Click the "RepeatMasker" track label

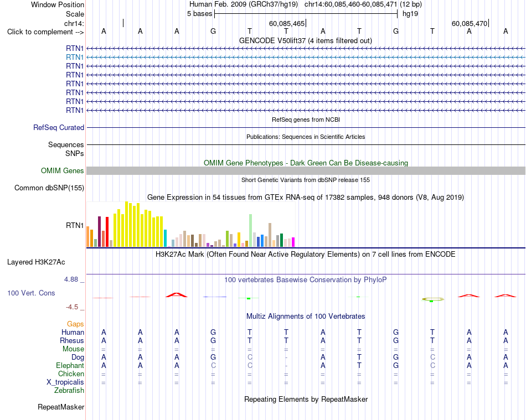coord(61,407)
